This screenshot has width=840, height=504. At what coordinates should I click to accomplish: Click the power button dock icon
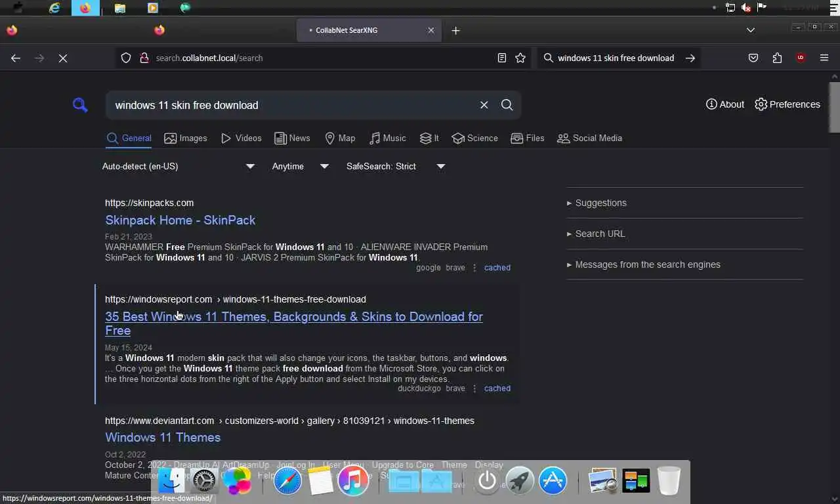pos(487,481)
